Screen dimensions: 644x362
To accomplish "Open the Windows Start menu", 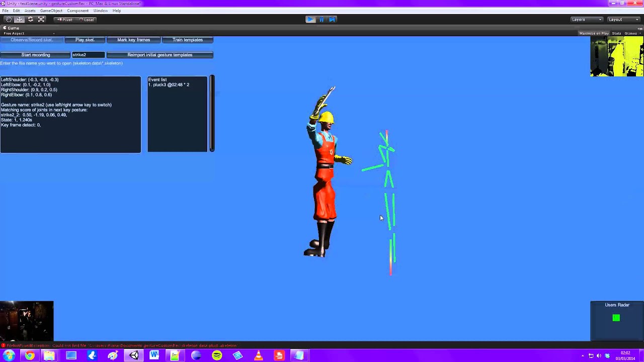I will point(9,356).
